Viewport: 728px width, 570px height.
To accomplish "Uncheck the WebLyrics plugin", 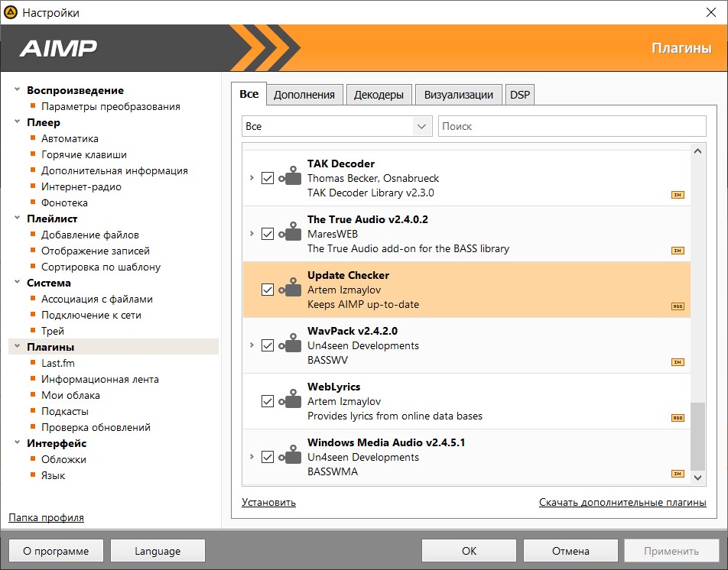I will (x=268, y=401).
